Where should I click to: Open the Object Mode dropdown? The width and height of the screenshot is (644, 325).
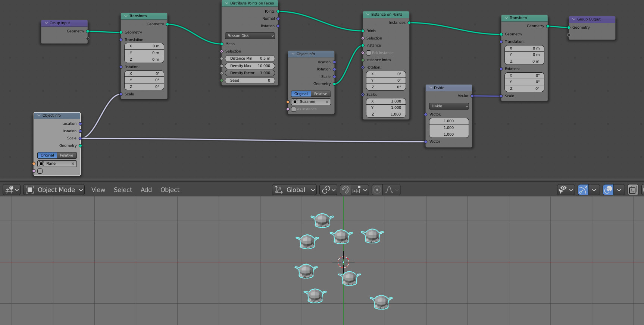[54, 190]
